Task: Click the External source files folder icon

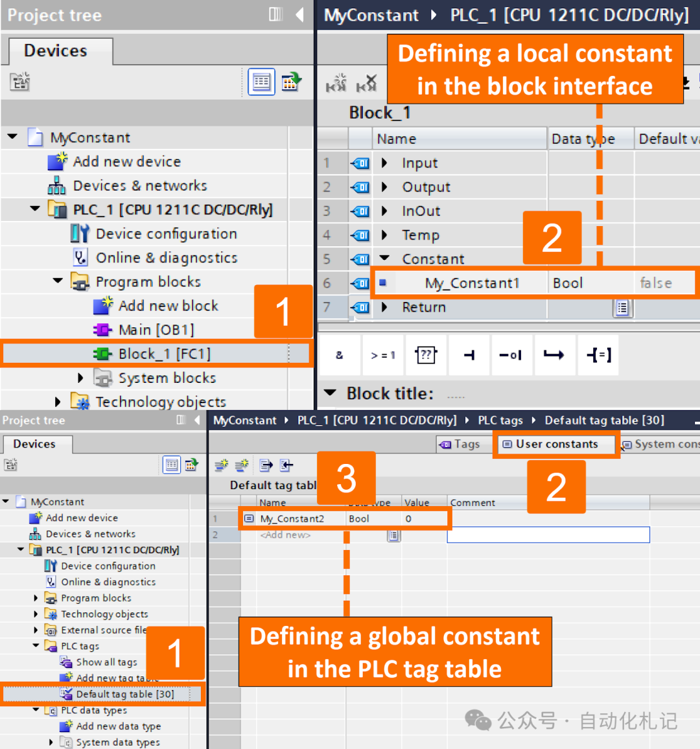Action: (x=51, y=630)
